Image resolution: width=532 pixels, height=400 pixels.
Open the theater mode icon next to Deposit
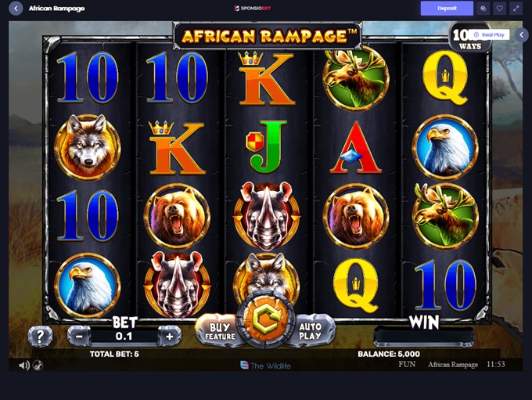coord(483,8)
